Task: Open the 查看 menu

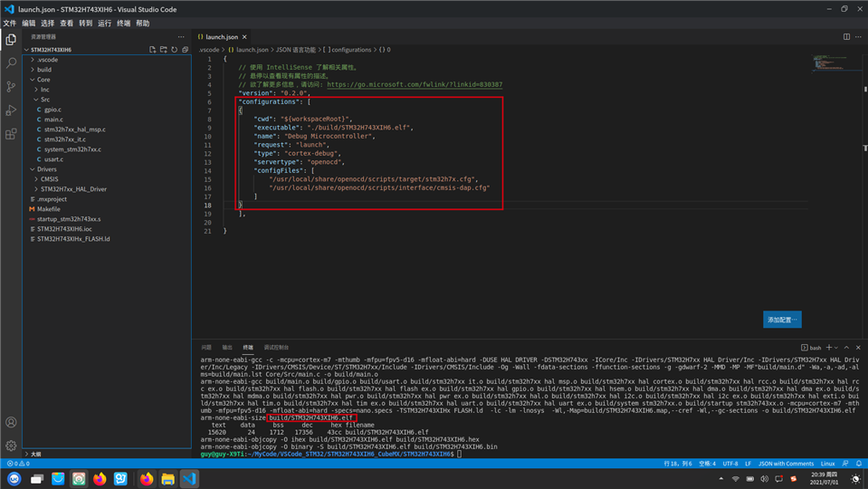Action: 66,24
